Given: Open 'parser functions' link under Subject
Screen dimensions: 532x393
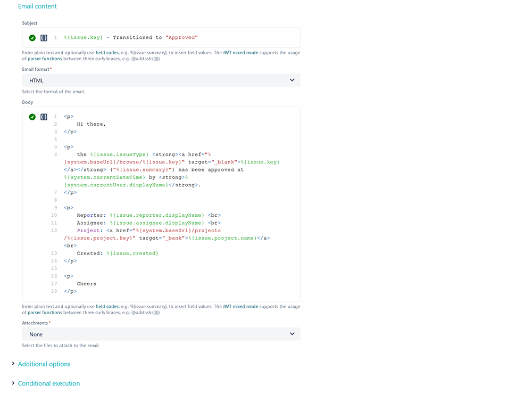Looking at the screenshot, I should (45, 59).
